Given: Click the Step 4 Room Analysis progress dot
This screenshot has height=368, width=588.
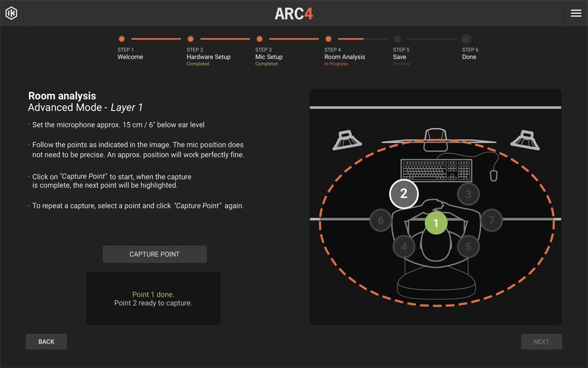Looking at the screenshot, I should (328, 39).
